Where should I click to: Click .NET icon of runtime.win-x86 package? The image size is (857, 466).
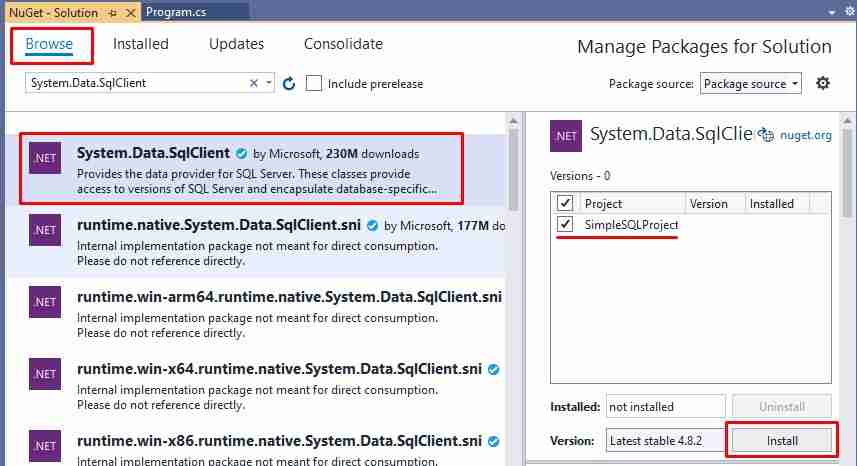click(x=45, y=446)
